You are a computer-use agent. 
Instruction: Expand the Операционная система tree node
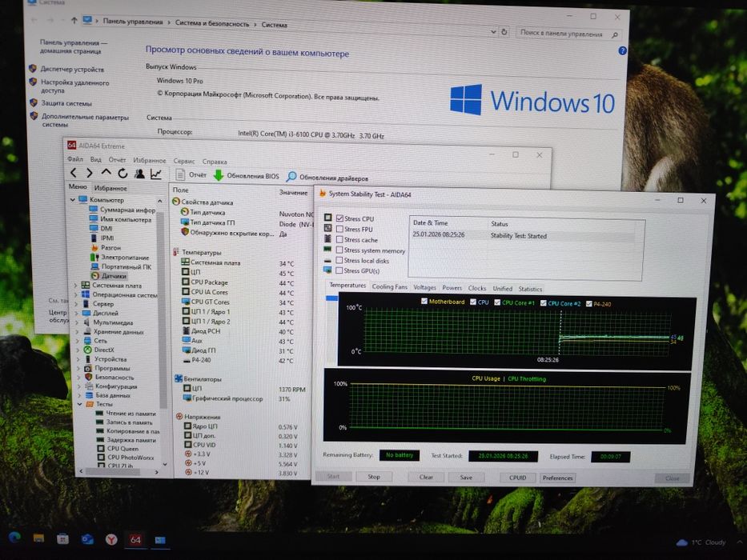pos(76,294)
